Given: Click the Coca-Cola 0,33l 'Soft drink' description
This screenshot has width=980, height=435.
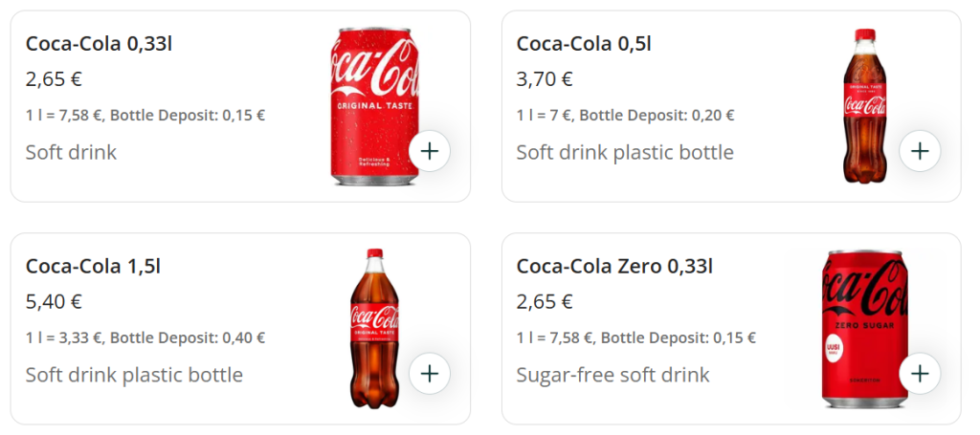Looking at the screenshot, I should [71, 152].
